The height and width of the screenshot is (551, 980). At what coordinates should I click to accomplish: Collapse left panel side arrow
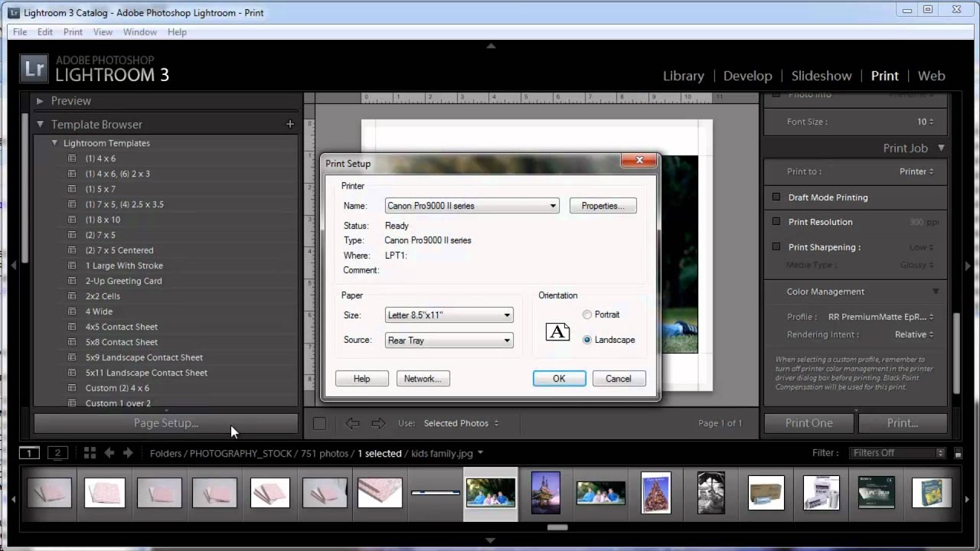point(13,266)
